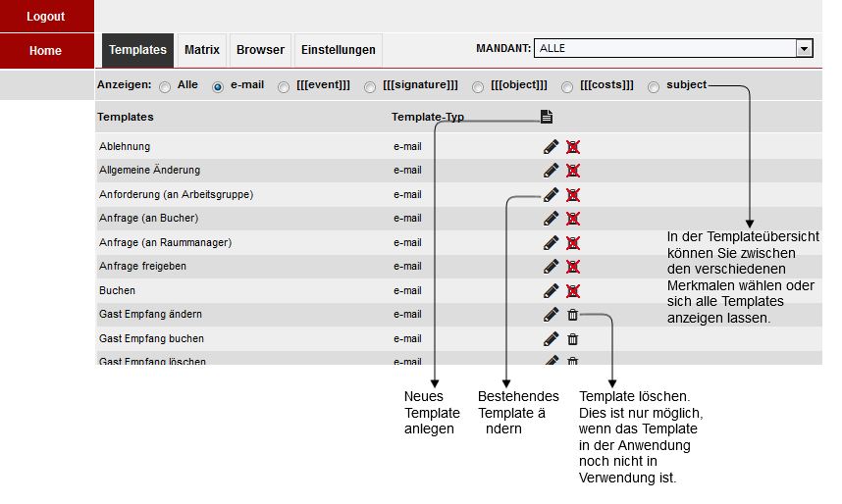Select the Alle radio button
Image resolution: width=842 pixels, height=504 pixels.
[x=165, y=87]
